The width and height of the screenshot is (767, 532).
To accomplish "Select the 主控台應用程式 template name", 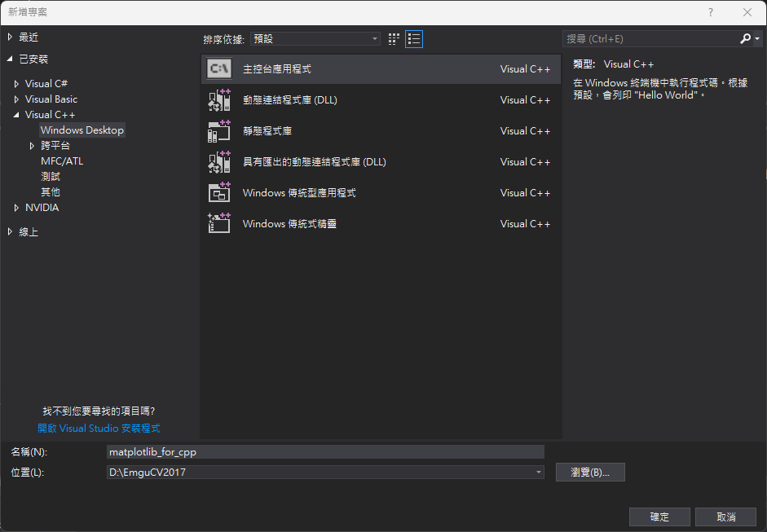I will pos(277,69).
